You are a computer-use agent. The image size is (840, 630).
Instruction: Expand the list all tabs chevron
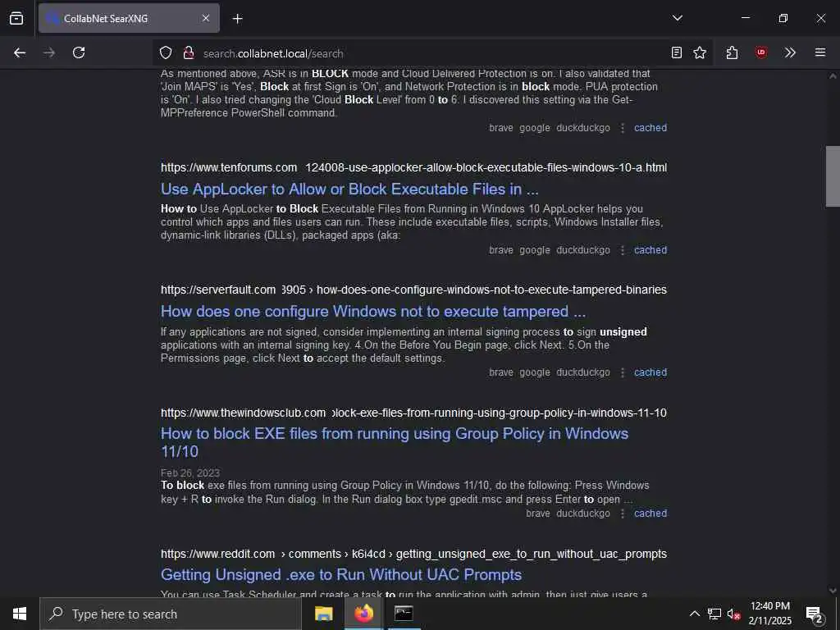tap(677, 18)
